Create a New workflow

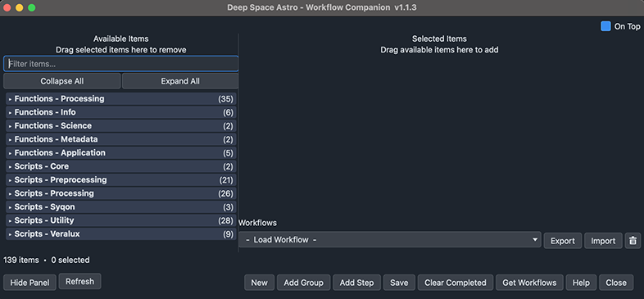(259, 283)
